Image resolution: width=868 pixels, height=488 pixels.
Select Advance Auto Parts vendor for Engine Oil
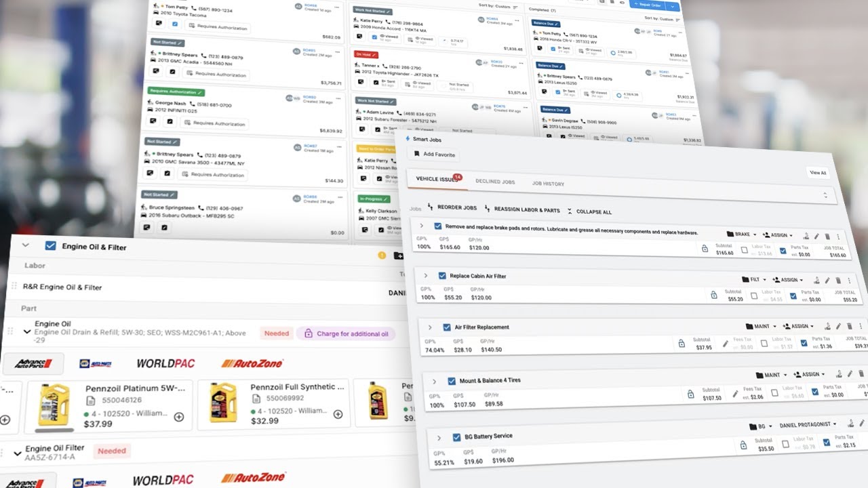tap(35, 363)
